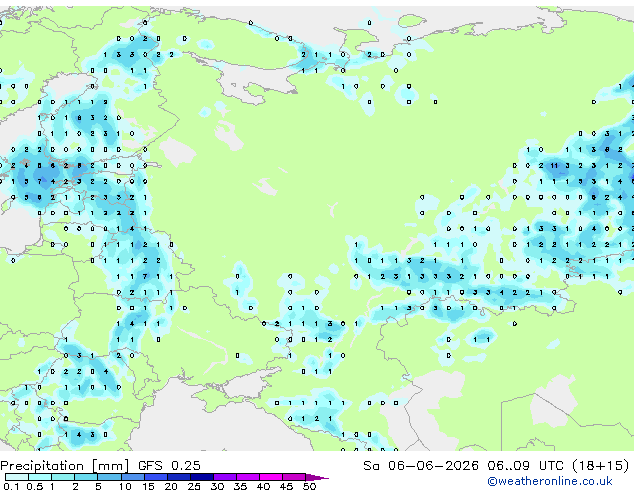Click the "06..09 UTC" time label
This screenshot has width=634, height=490.
[525, 465]
